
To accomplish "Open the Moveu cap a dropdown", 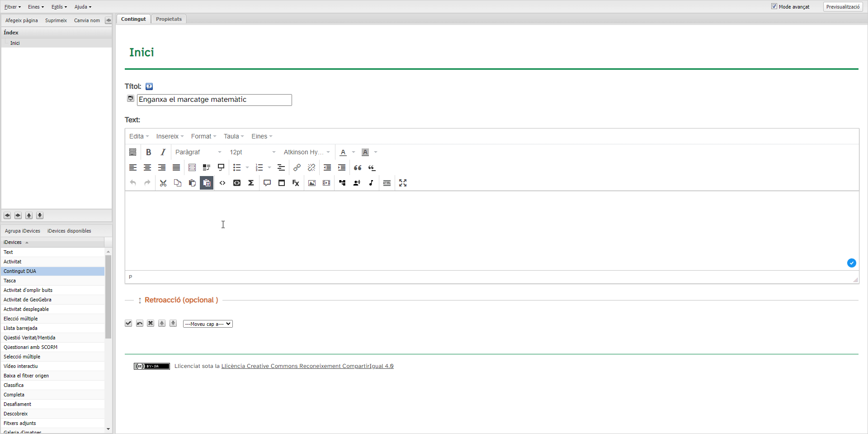I will click(208, 324).
